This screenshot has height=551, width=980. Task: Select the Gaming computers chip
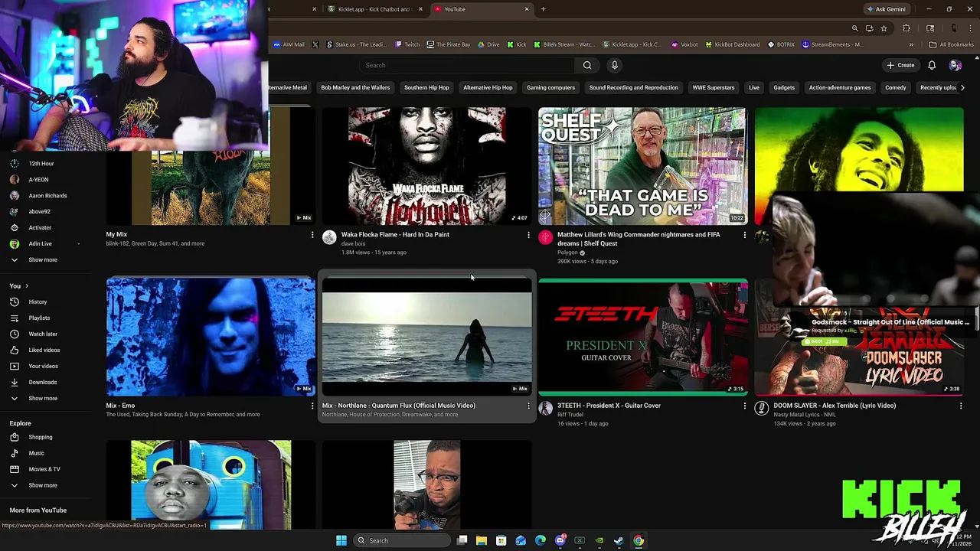click(x=550, y=87)
